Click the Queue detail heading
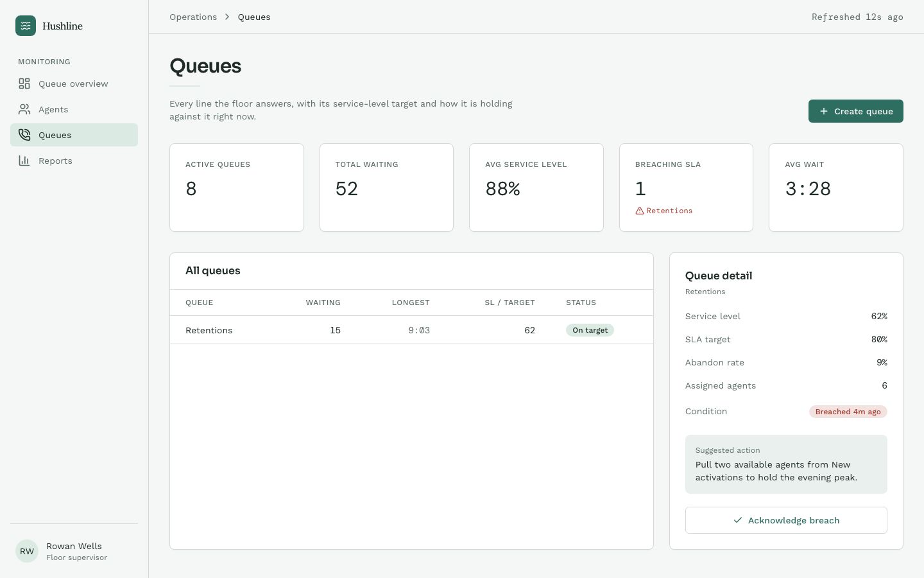 [719, 276]
